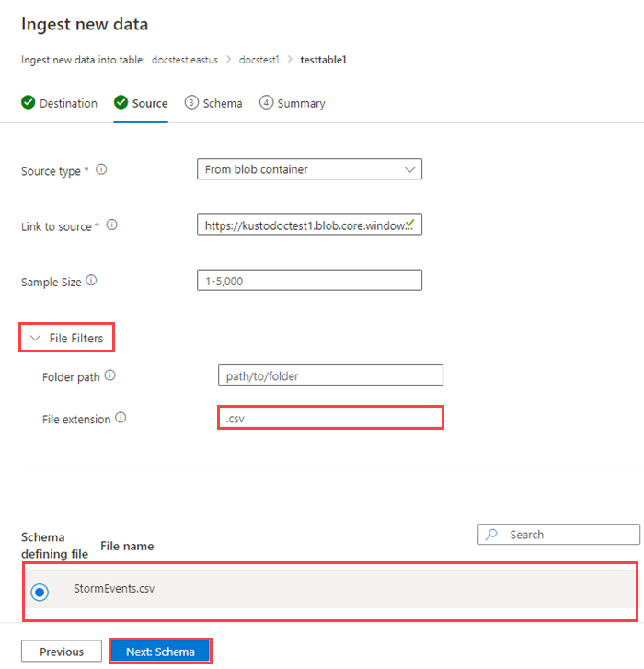Click the Next: Schema button
644x669 pixels.
tap(161, 652)
